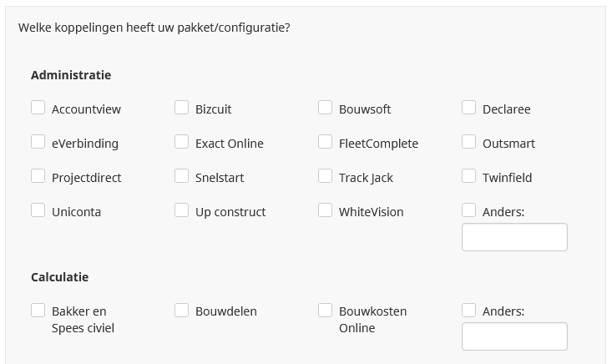The height and width of the screenshot is (364, 612).
Task: Select the WhiteVision checkbox
Action: coord(325,210)
